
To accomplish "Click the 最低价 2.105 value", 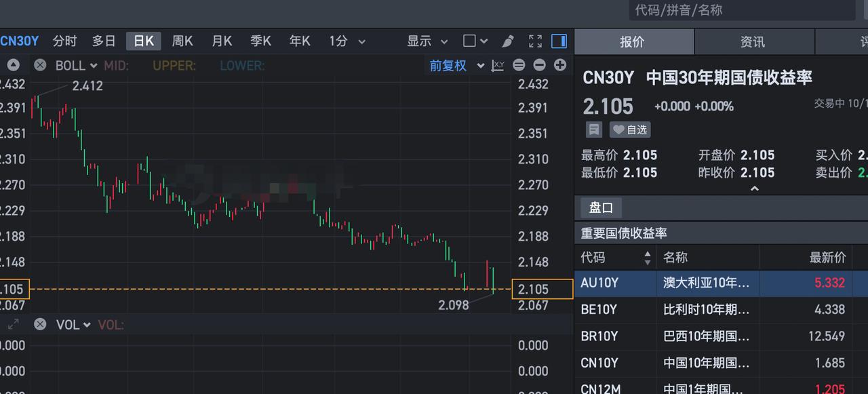I will [640, 172].
